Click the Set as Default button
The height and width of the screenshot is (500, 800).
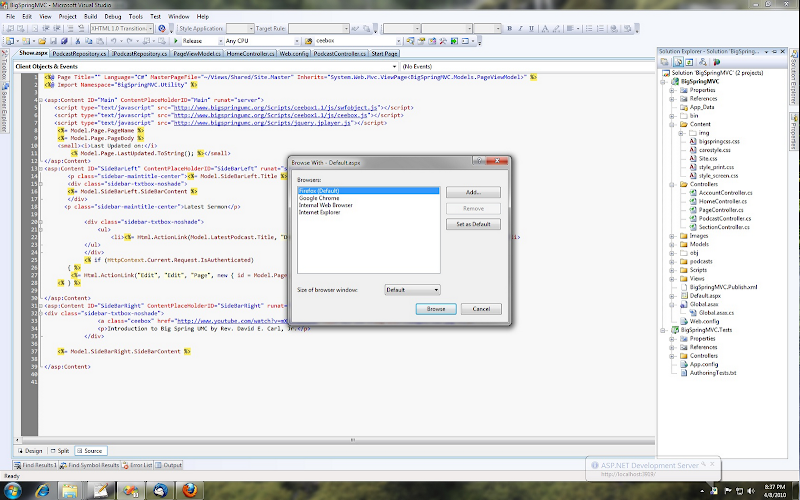point(473,224)
